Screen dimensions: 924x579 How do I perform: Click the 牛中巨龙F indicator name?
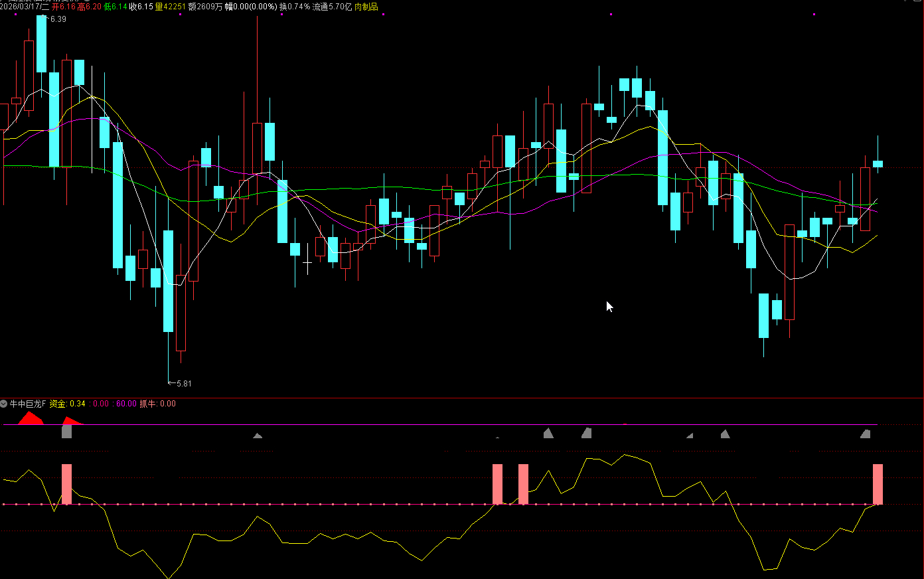click(28, 404)
